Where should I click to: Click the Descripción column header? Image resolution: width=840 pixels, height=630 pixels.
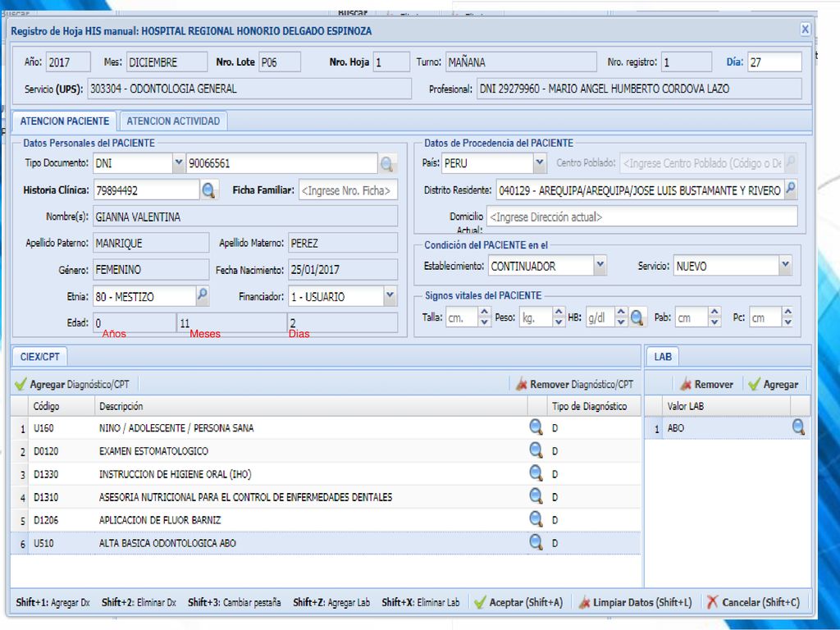311,406
